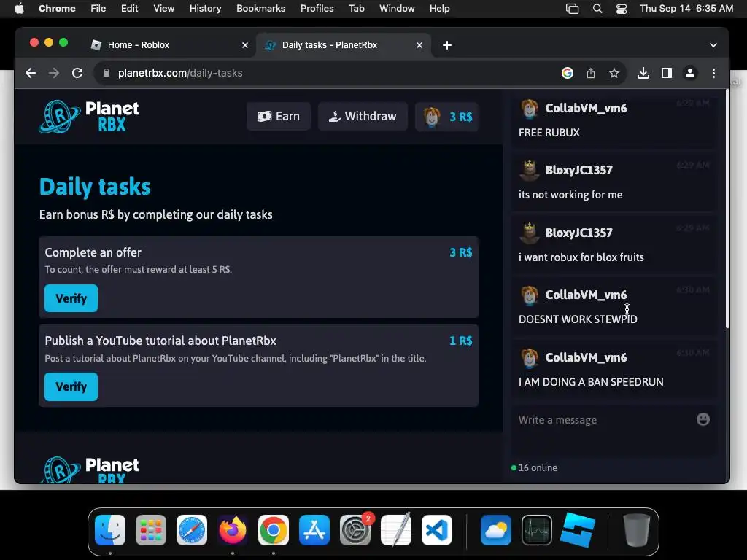Open the File menu
The image size is (747, 560).
pyautogui.click(x=98, y=8)
